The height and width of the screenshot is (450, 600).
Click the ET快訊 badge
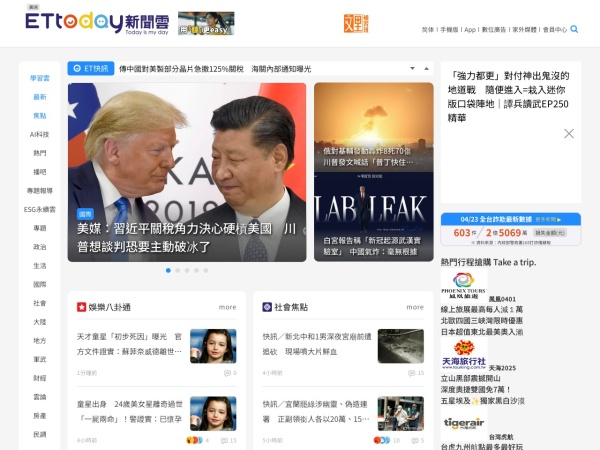[x=91, y=68]
